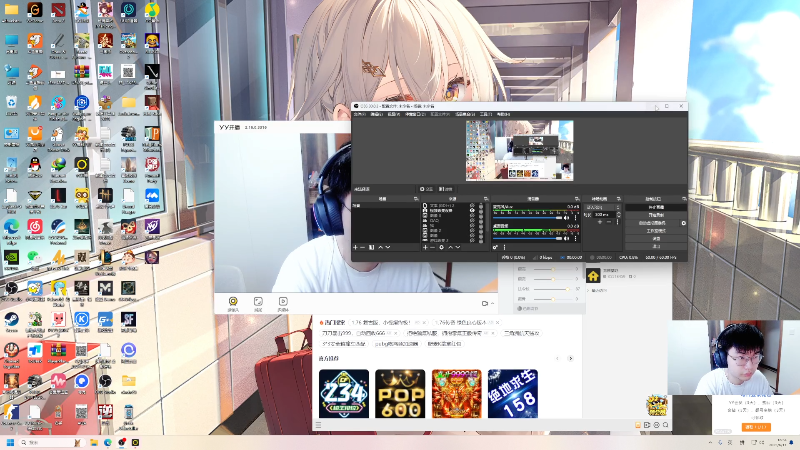Add a new source in OBS

425,247
